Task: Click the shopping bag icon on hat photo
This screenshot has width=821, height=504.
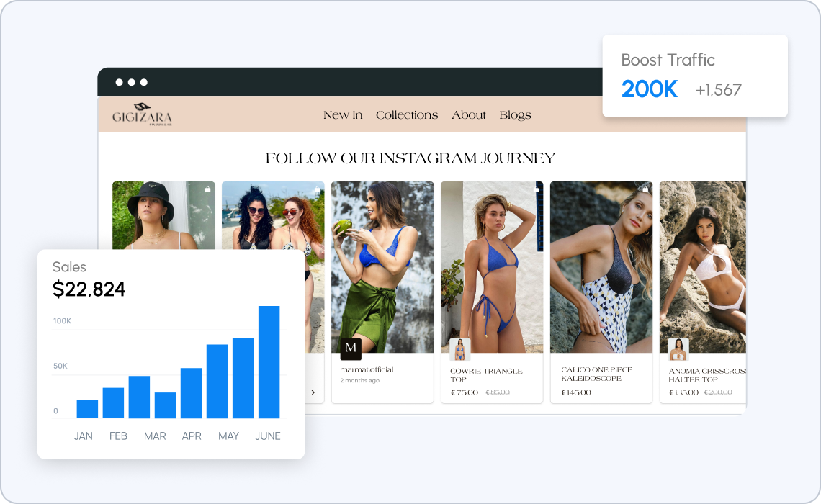Action: point(208,189)
